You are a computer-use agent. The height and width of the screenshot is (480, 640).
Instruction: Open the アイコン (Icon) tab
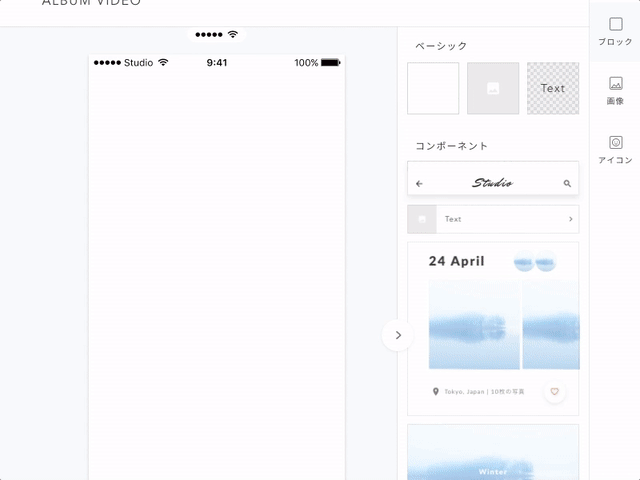pos(615,148)
